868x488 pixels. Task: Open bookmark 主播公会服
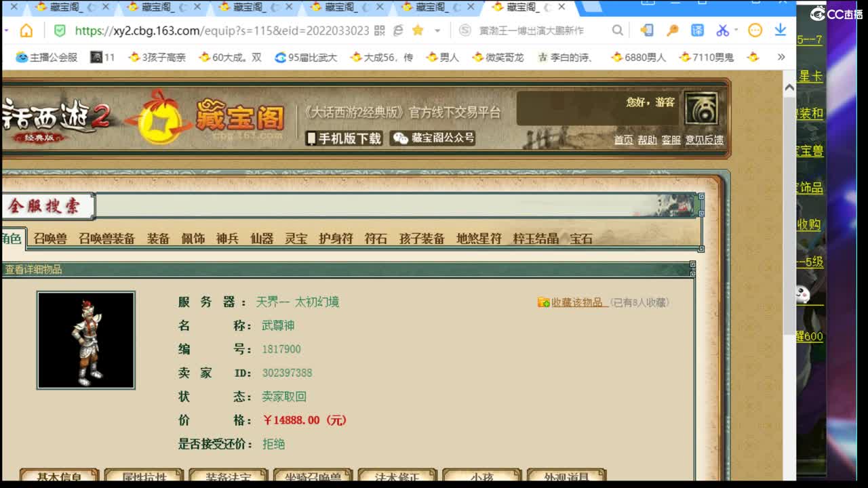47,58
